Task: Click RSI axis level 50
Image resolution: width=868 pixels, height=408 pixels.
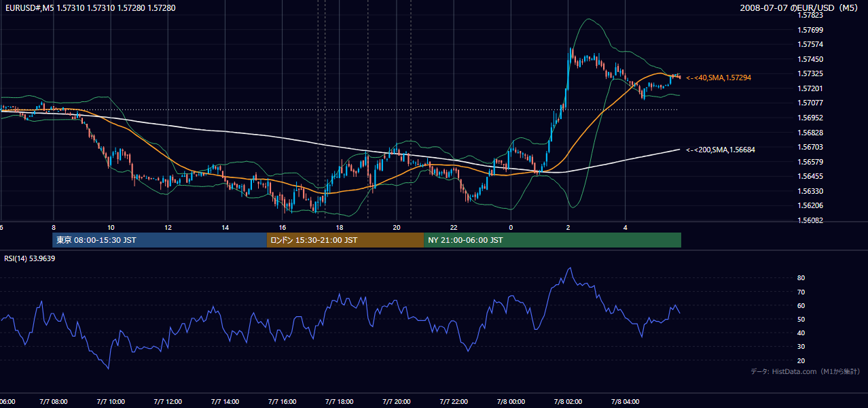Action: (x=801, y=319)
